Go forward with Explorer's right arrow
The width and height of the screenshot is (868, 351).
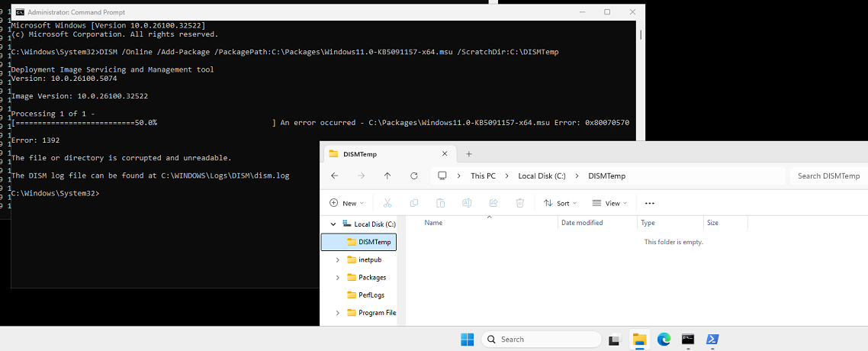361,176
